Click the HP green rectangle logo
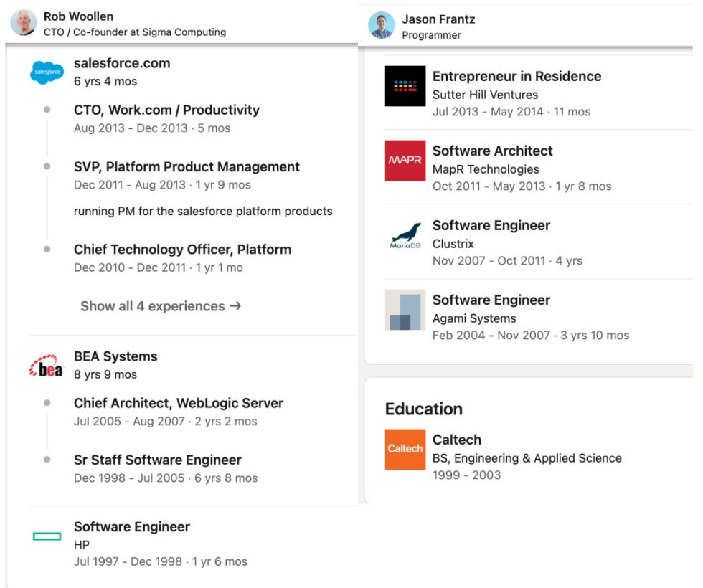Viewport: 703px width, 588px height. point(47,536)
